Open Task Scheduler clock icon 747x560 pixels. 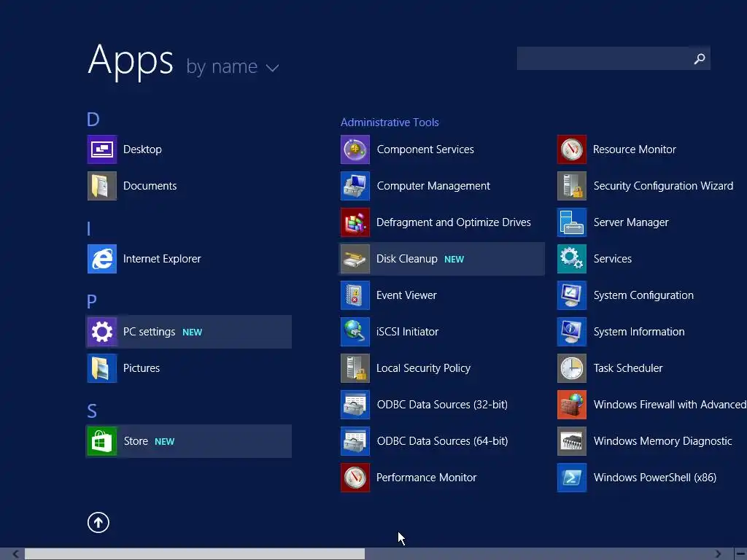pyautogui.click(x=572, y=368)
